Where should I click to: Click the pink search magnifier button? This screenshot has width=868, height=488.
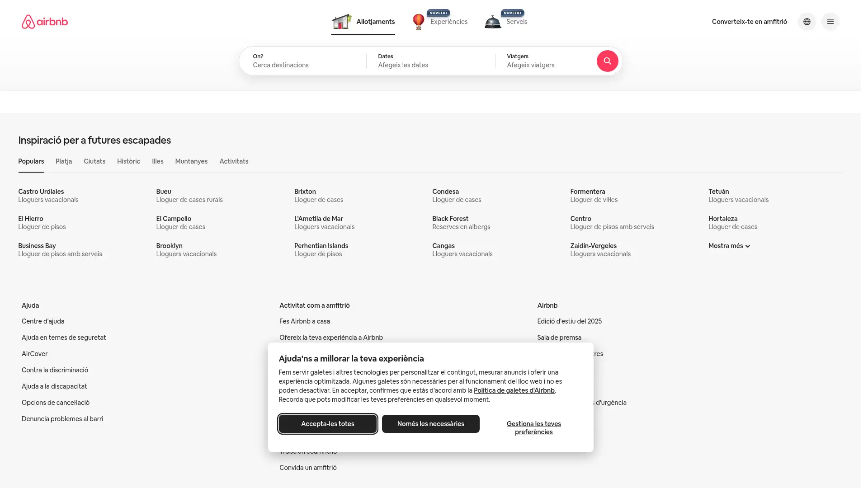607,61
